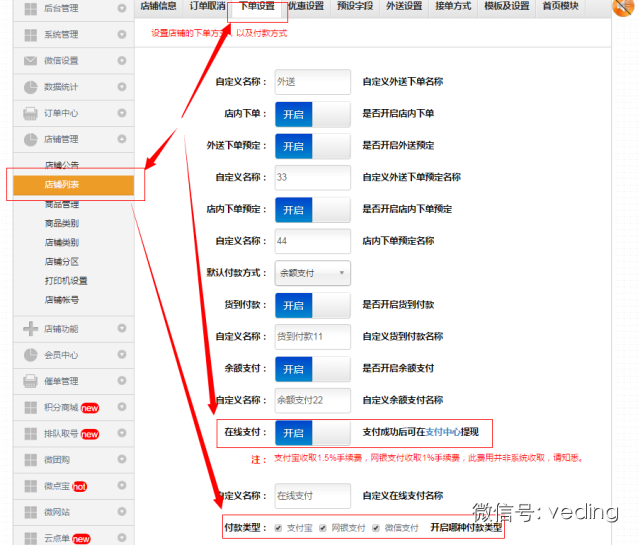Expand 系统管理 with its arrow
Screen dimensions: 640x545
click(x=122, y=35)
